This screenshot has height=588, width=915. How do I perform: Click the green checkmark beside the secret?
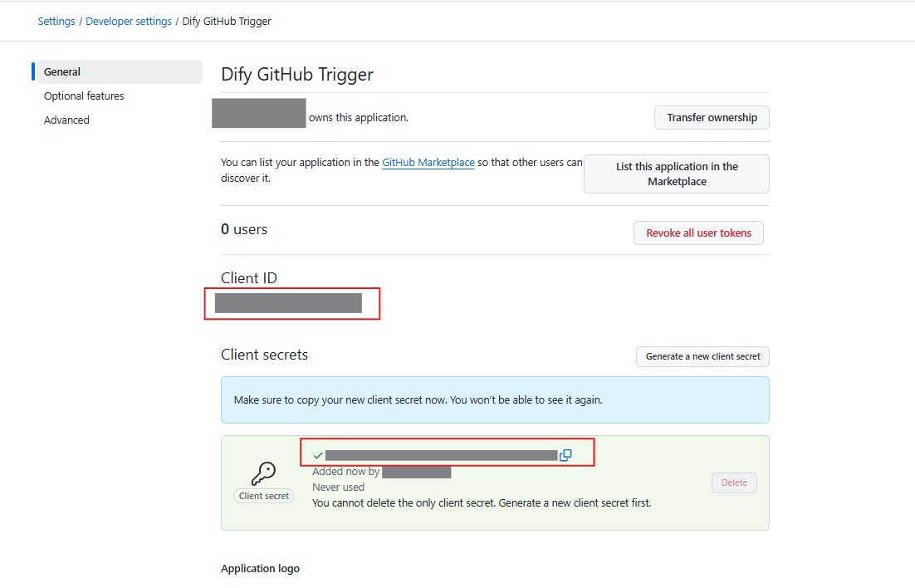pyautogui.click(x=318, y=455)
